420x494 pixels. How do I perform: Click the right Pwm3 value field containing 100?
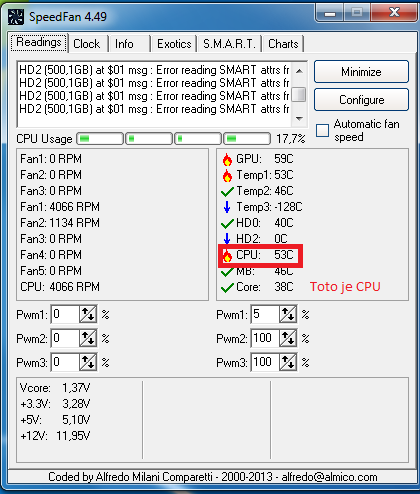pos(265,362)
